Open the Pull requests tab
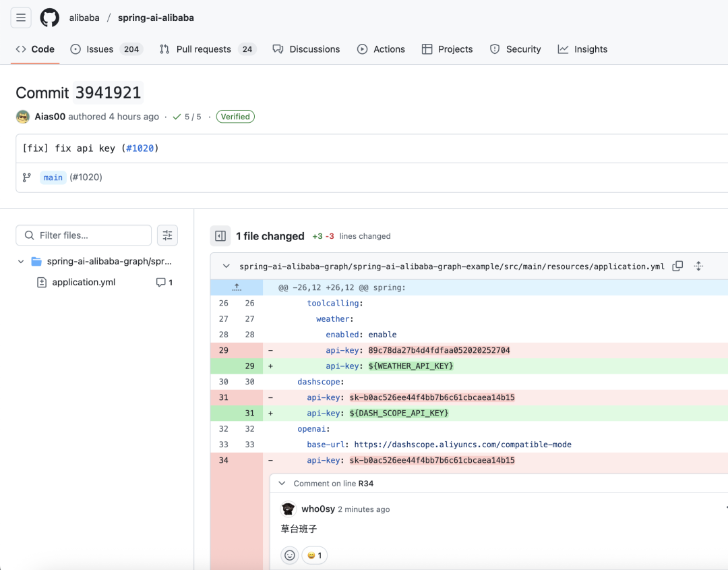The height and width of the screenshot is (570, 728). (208, 49)
